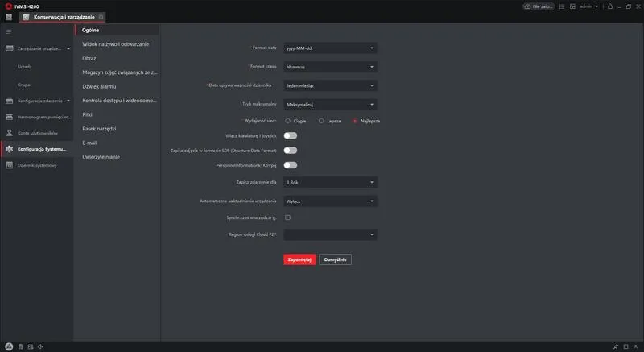Open the E-mail settings section

(x=89, y=143)
